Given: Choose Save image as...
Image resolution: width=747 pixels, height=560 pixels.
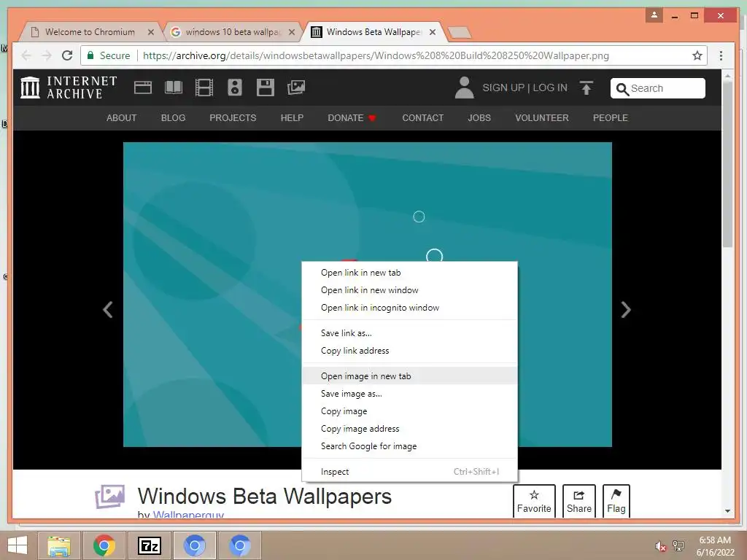Looking at the screenshot, I should click(410, 394).
